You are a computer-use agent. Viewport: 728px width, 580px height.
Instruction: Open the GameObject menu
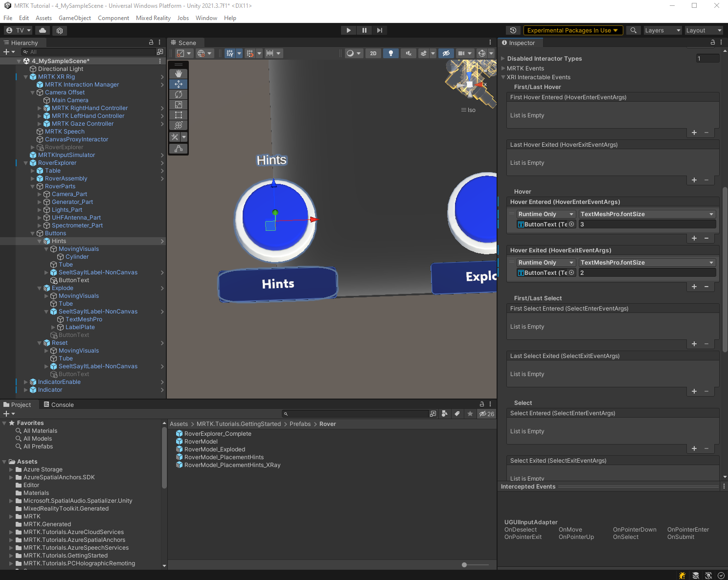(x=75, y=18)
